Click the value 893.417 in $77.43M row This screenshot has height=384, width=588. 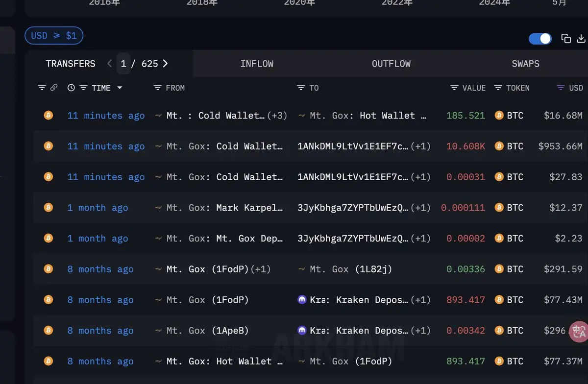[x=465, y=300]
